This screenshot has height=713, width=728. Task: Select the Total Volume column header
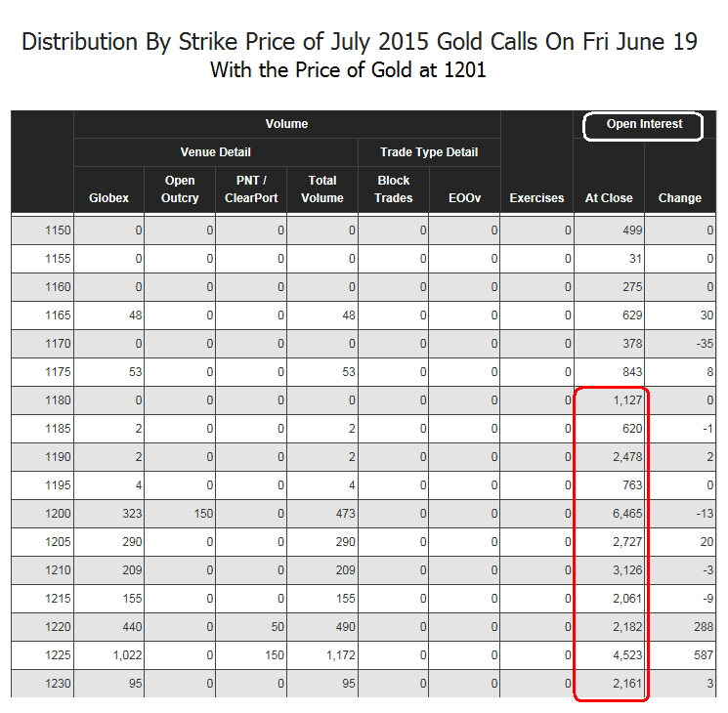coord(322,189)
